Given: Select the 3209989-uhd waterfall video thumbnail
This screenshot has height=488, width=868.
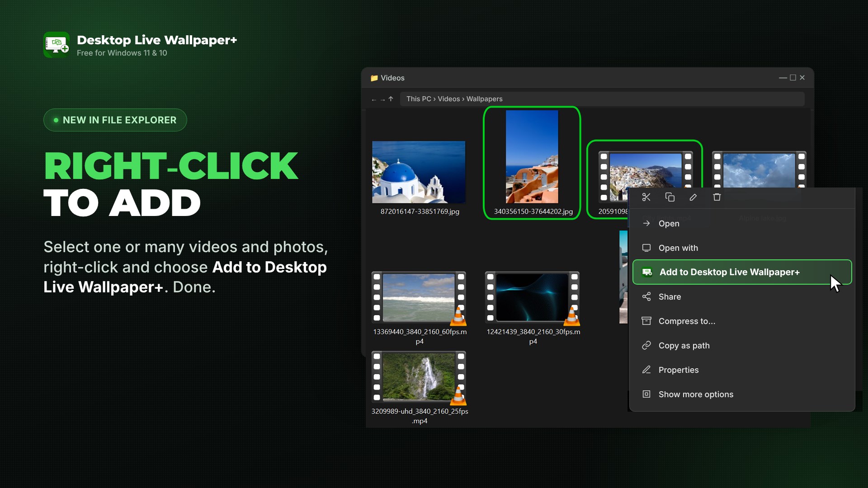Looking at the screenshot, I should [x=419, y=377].
